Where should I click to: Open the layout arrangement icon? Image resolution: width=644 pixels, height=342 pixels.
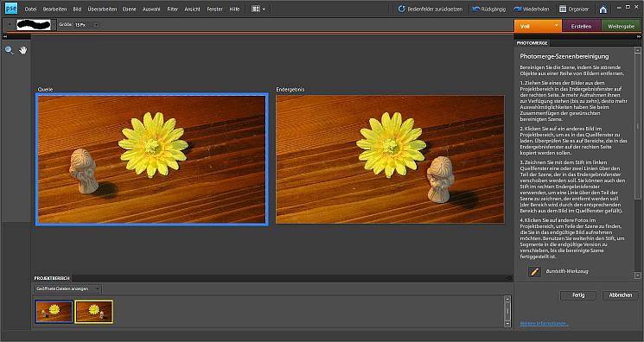tap(256, 9)
